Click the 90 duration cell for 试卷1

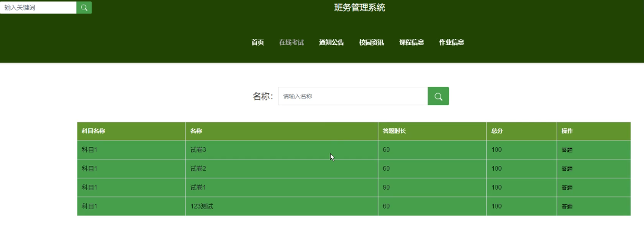[x=432, y=188]
